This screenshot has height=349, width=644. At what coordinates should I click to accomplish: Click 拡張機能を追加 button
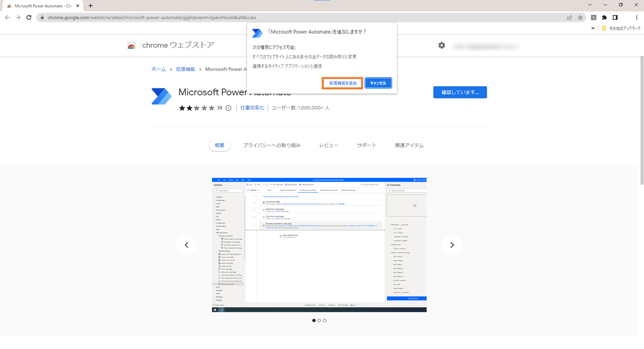(342, 83)
